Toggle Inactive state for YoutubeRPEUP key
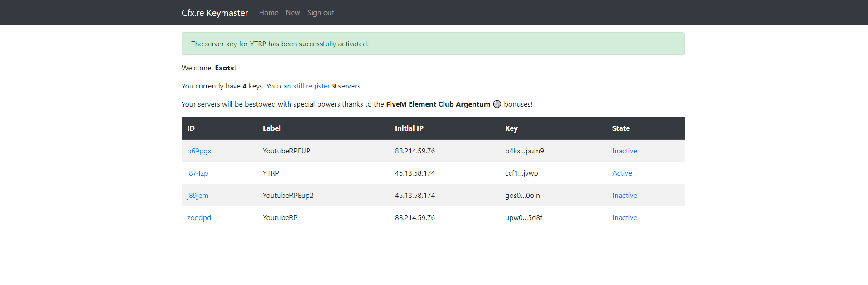Screen dimensions: 868x285 tap(624, 151)
